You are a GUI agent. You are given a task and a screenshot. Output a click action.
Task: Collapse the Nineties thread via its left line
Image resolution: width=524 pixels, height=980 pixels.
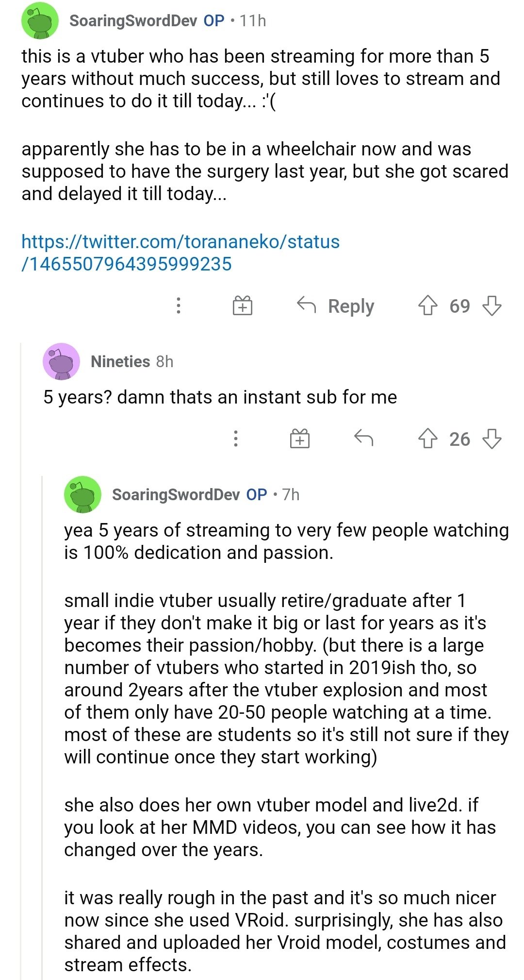[x=21, y=631]
